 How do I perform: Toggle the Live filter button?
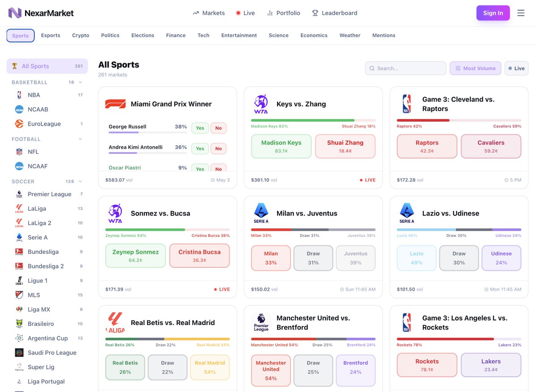pos(516,68)
